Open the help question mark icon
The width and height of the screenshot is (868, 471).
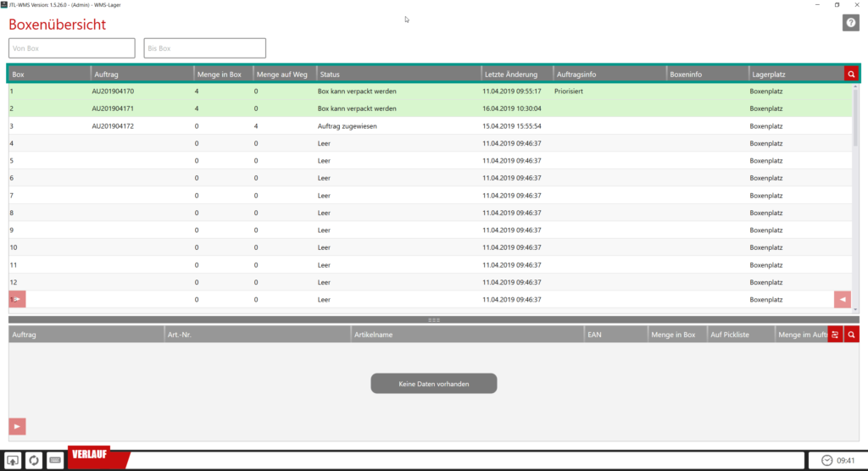pyautogui.click(x=850, y=23)
